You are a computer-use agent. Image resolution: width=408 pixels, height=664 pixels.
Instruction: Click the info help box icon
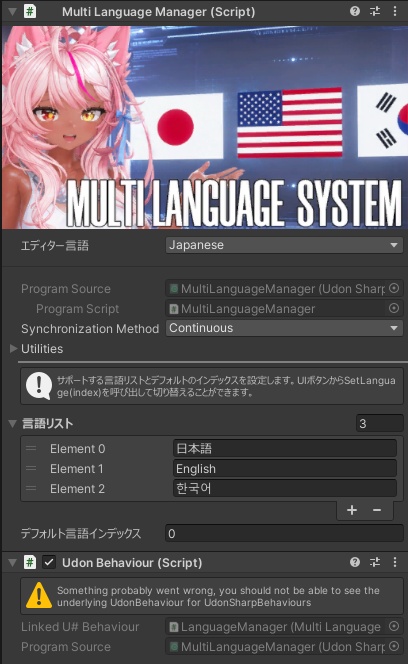39,386
